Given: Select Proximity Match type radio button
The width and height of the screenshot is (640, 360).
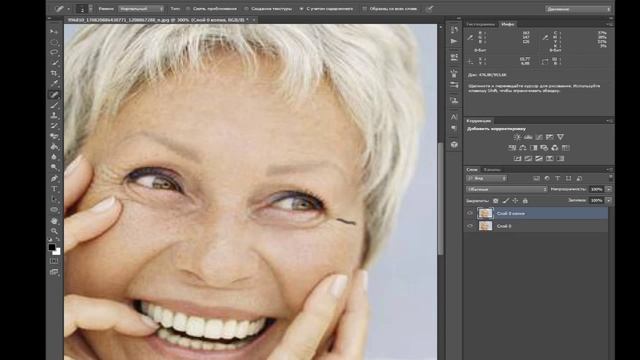Looking at the screenshot, I should click(x=188, y=9).
